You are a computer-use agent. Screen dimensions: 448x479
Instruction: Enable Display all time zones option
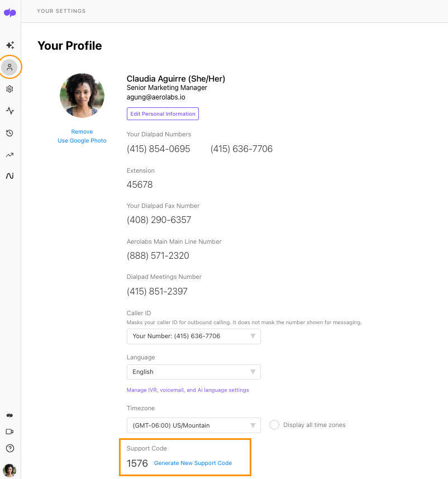(x=274, y=425)
